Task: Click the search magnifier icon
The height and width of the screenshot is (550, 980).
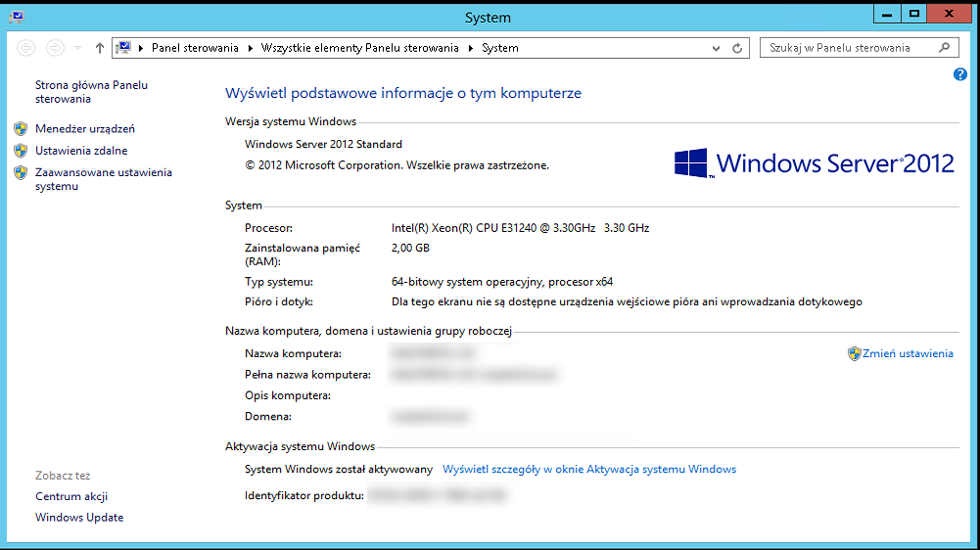Action: pos(945,48)
